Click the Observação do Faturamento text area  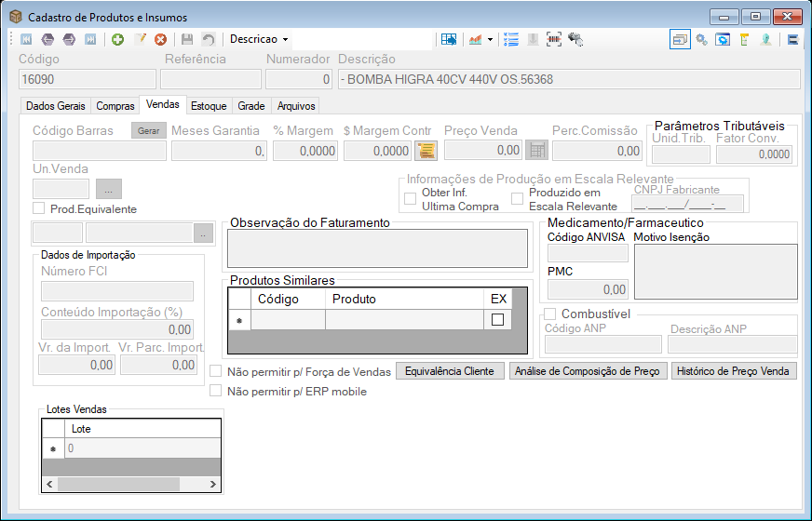tap(377, 248)
